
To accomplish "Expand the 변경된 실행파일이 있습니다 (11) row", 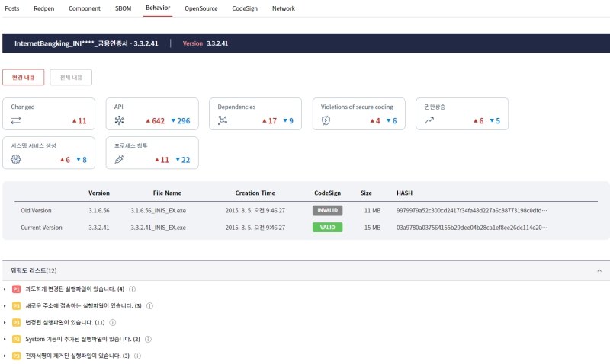I will pos(5,322).
